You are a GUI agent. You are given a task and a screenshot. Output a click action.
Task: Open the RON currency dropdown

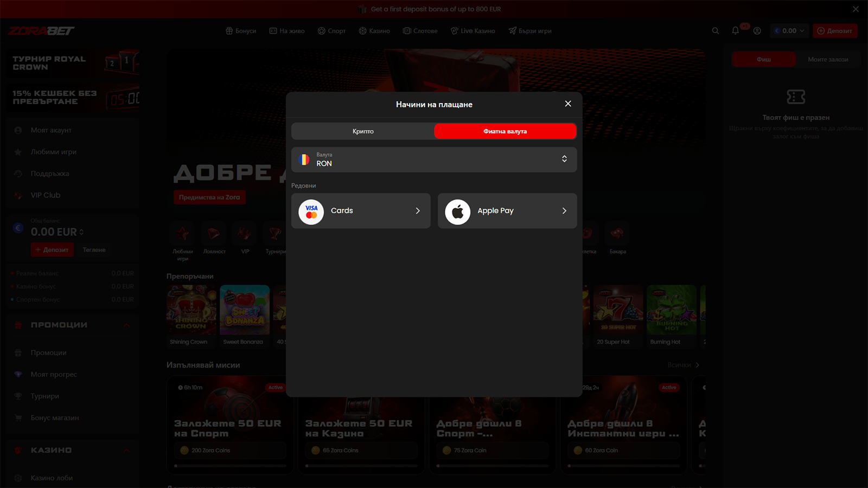[434, 159]
